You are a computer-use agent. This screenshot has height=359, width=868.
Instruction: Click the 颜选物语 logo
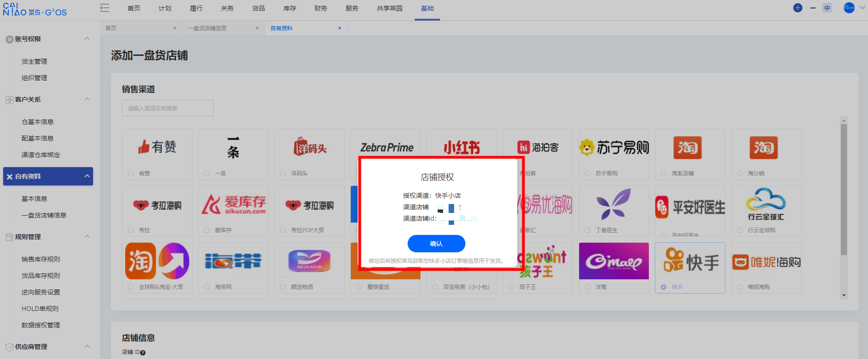(x=309, y=261)
